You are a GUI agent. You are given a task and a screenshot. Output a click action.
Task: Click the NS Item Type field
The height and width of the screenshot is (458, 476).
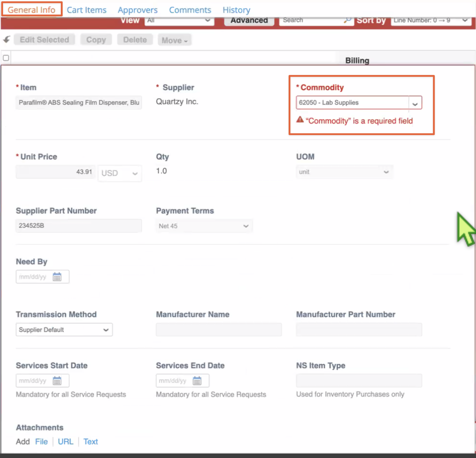pyautogui.click(x=359, y=381)
